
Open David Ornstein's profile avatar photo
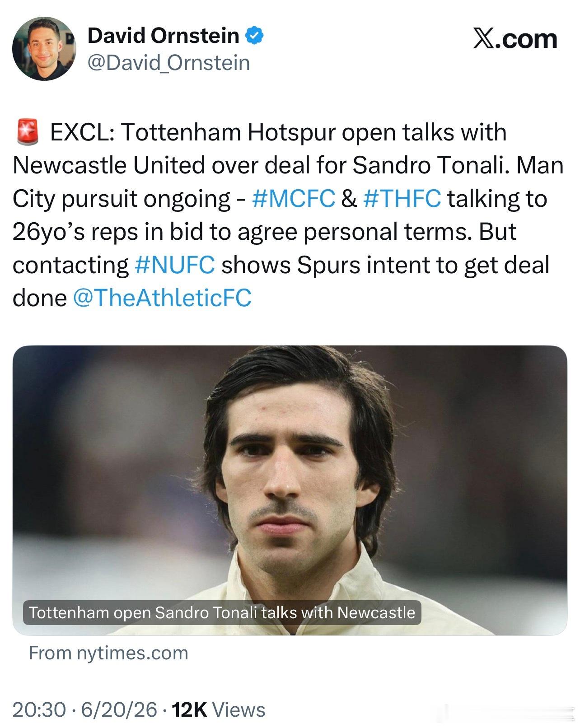point(44,49)
